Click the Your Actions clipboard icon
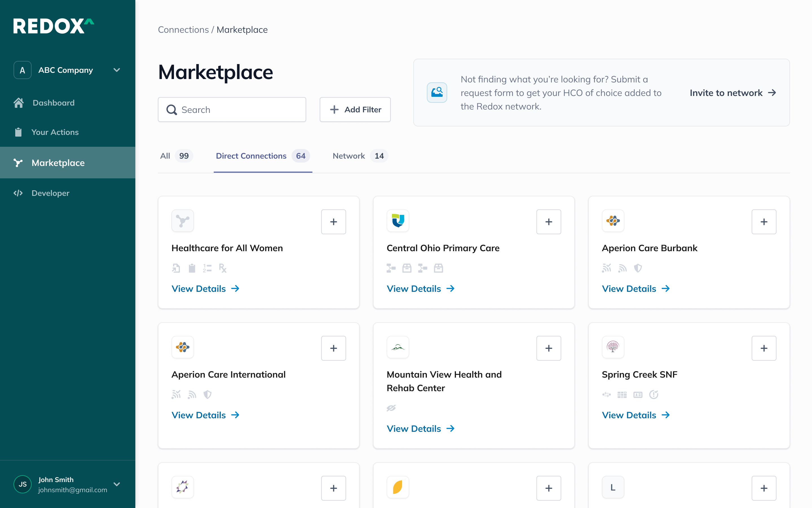Viewport: 812px width, 508px height. pyautogui.click(x=18, y=132)
